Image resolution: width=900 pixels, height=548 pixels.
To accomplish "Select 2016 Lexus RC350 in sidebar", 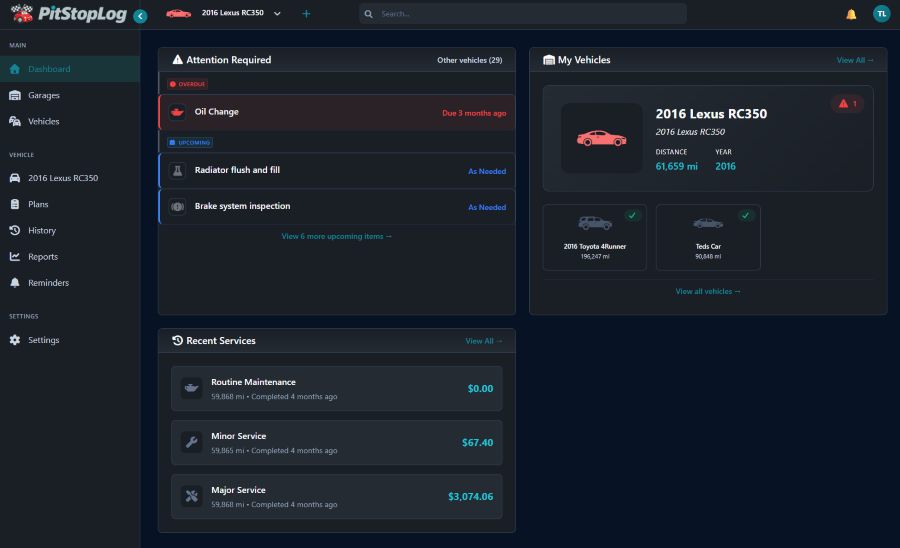I will (70, 178).
